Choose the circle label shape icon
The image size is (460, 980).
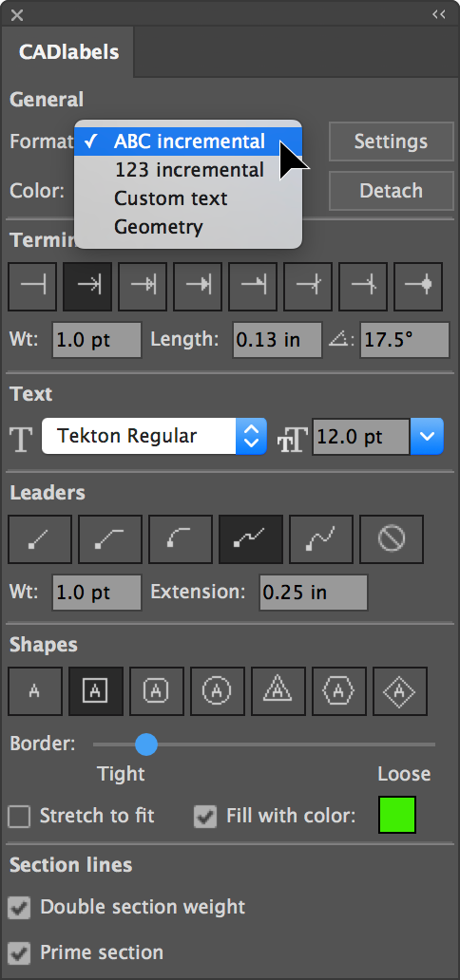coord(218,691)
